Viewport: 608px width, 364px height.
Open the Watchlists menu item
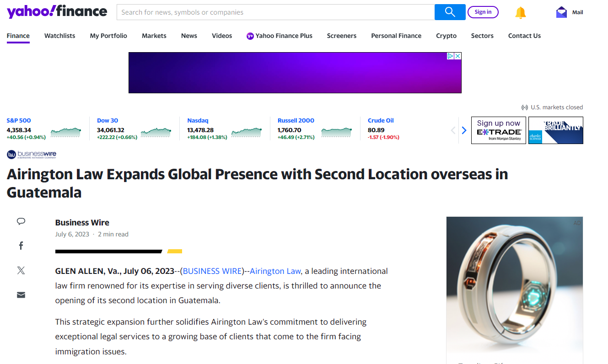[x=60, y=36]
